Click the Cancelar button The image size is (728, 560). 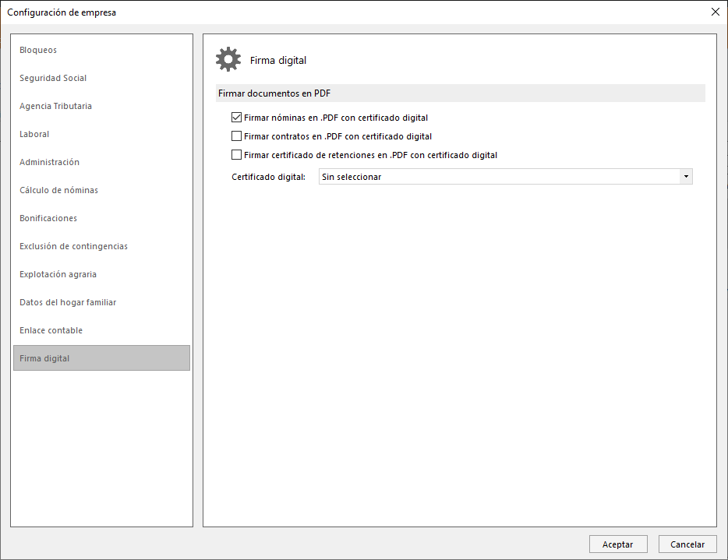click(x=687, y=544)
